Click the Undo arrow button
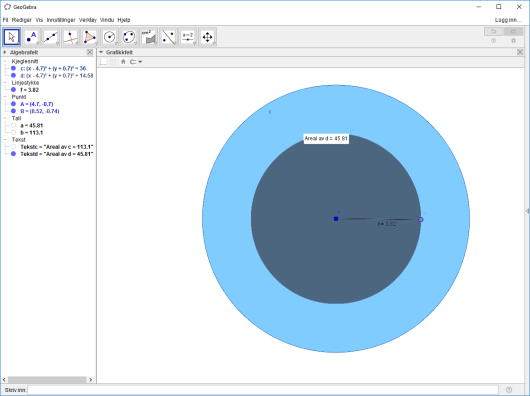This screenshot has width=530, height=396. [x=493, y=31]
